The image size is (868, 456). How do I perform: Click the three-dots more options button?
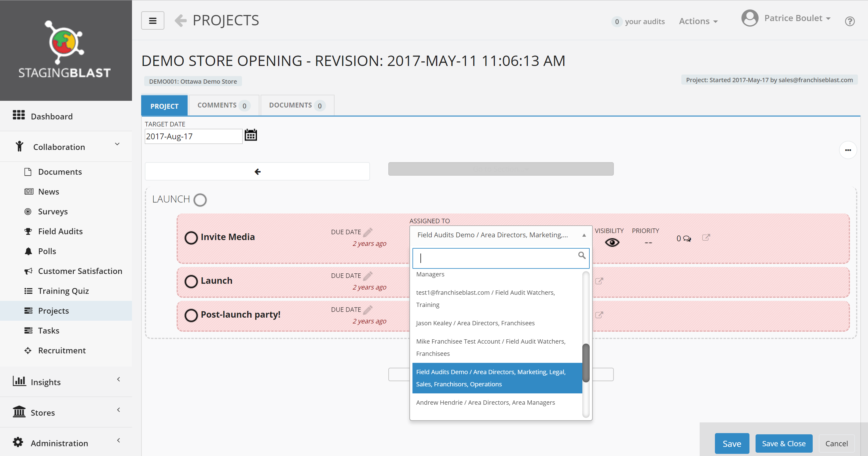848,150
